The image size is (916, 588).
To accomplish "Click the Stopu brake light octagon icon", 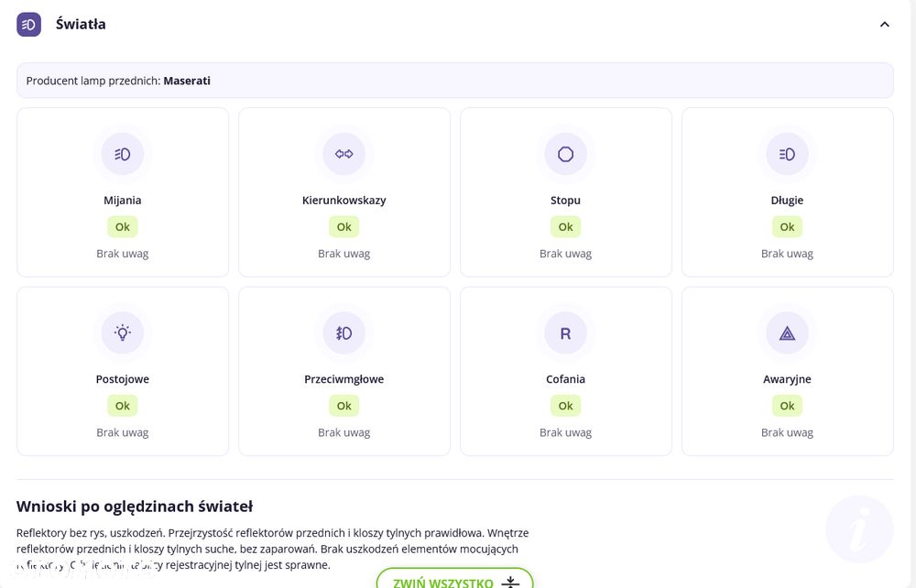I will click(x=565, y=154).
